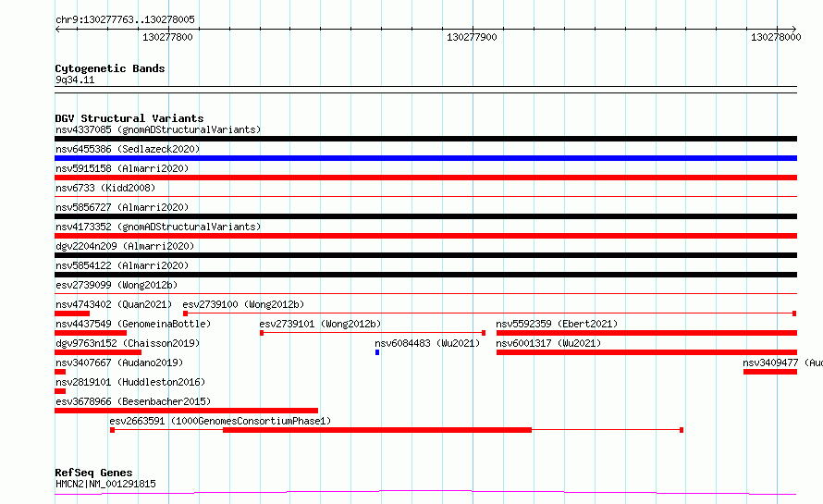823x504 pixels.
Task: Click esv2663591 1000GenomesConsortiumPhase1 label
Action: pos(220,421)
